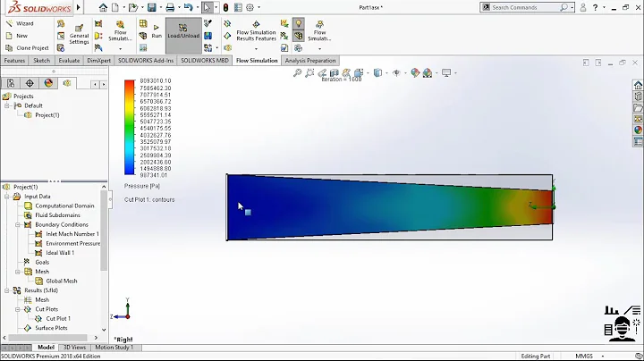This screenshot has height=361, width=644.
Task: Collapse the Results (5.fld) node
Action: click(7, 290)
